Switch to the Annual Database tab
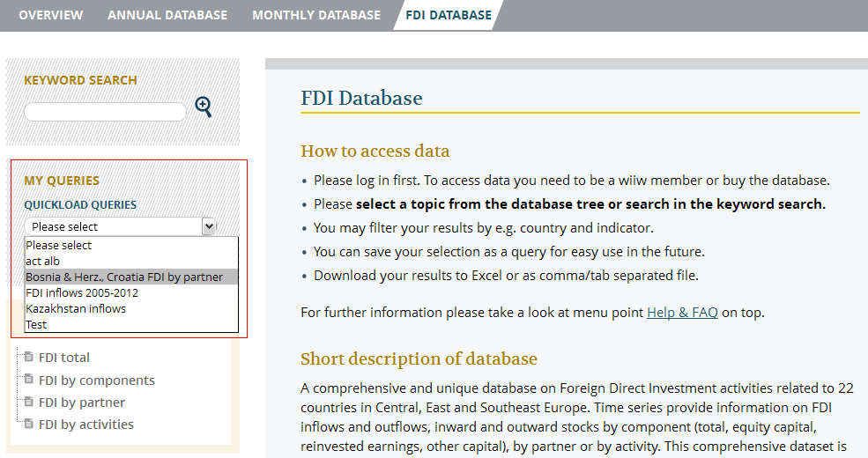868x458 pixels. (x=167, y=15)
